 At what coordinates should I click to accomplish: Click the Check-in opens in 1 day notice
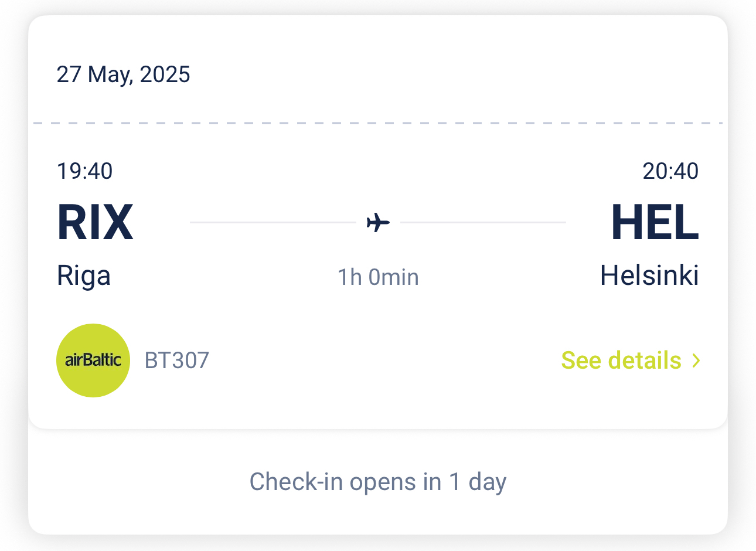(x=378, y=482)
